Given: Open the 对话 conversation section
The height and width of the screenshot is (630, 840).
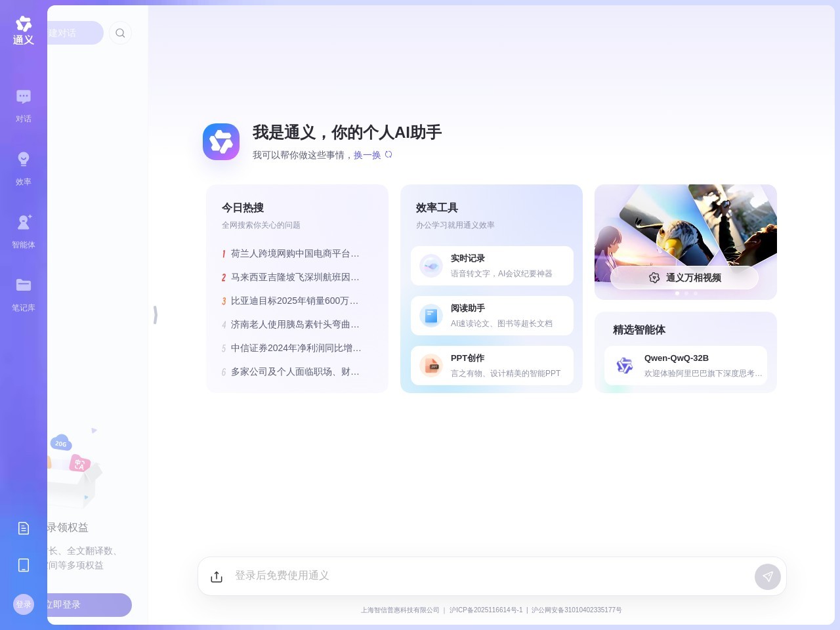Looking at the screenshot, I should [24, 104].
